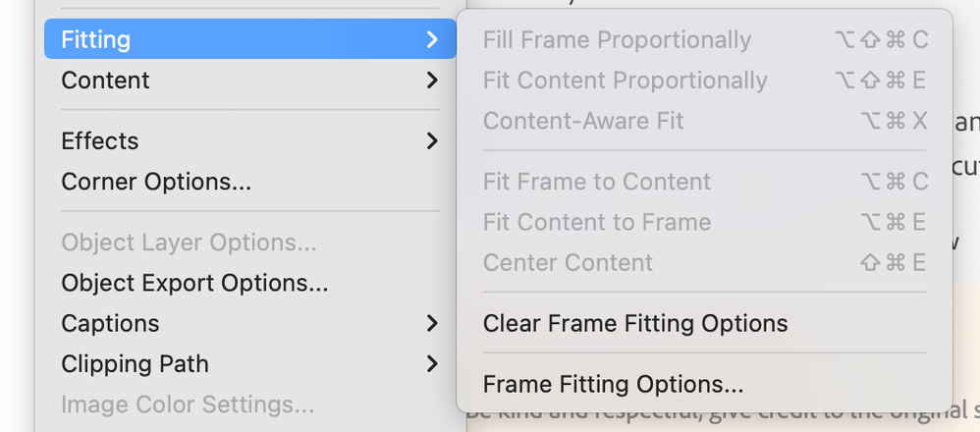The width and height of the screenshot is (980, 432).
Task: Open Frame Fitting Options dialog
Action: 613,384
